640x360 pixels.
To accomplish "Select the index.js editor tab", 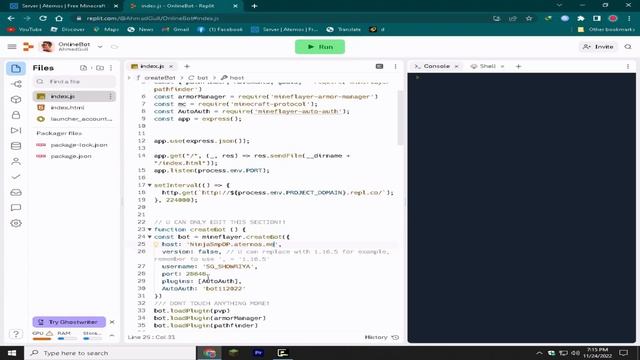I will coord(151,66).
